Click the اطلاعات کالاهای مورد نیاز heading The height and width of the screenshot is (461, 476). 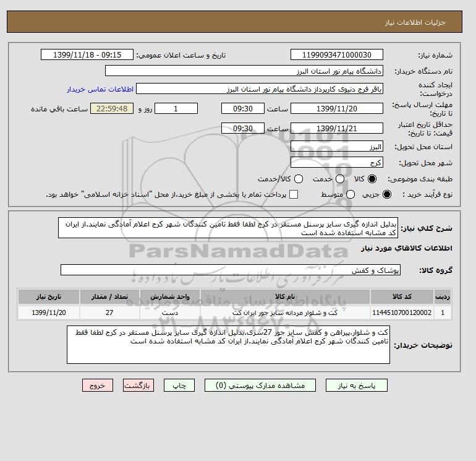tap(407, 248)
